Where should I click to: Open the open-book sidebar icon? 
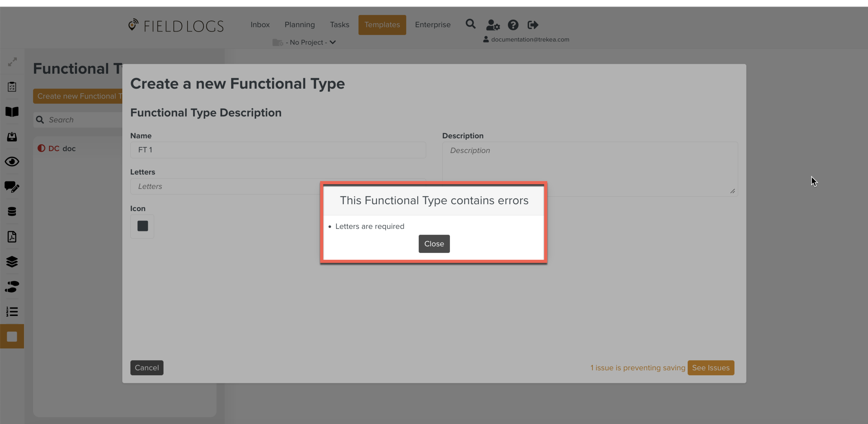coord(12,112)
